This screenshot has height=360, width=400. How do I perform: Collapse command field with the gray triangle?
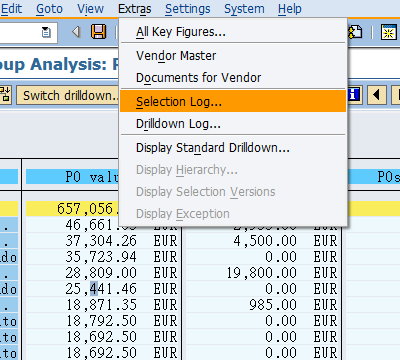76,32
